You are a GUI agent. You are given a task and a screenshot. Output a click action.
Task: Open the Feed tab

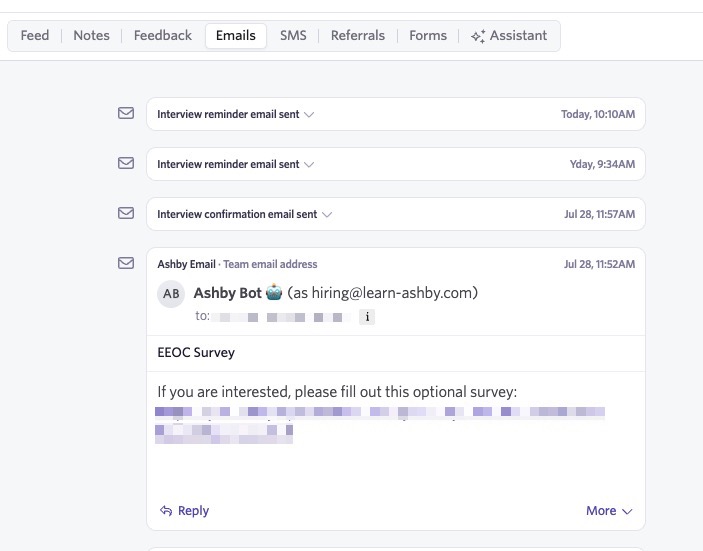pos(35,35)
